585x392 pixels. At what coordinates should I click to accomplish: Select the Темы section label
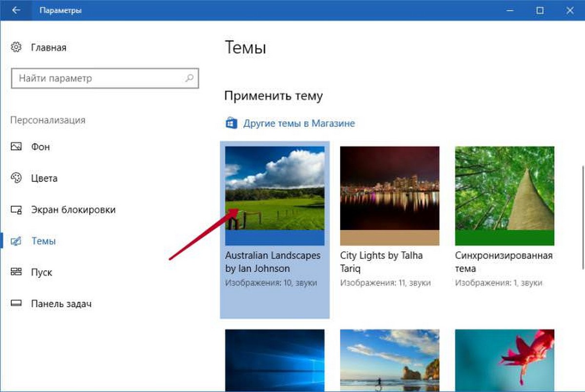[43, 241]
